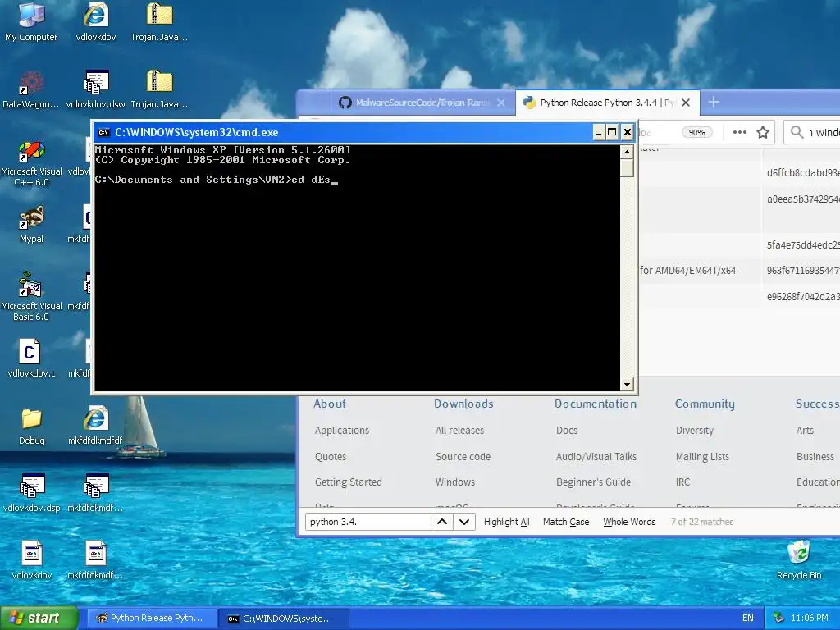This screenshot has height=630, width=840.
Task: Open the About footer heading
Action: (x=330, y=404)
